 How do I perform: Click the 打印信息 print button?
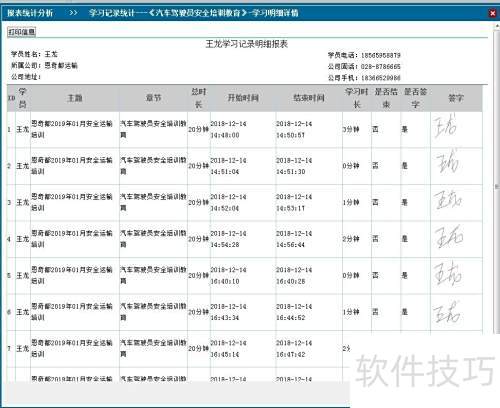[x=22, y=32]
